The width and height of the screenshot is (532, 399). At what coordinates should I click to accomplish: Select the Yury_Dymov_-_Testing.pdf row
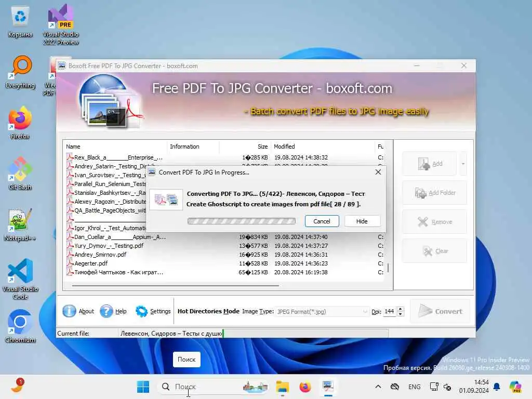[x=224, y=246]
